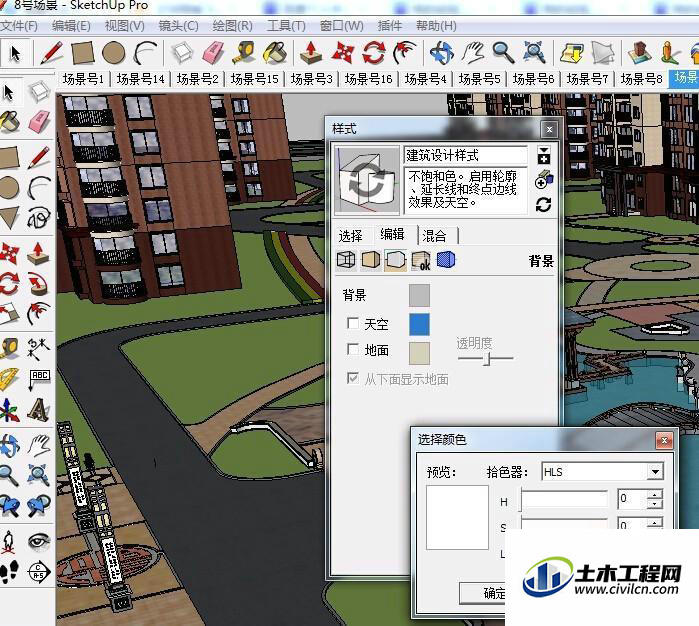Show secondary selection pane arrow in Styles
This screenshot has width=699, height=626.
point(543,155)
